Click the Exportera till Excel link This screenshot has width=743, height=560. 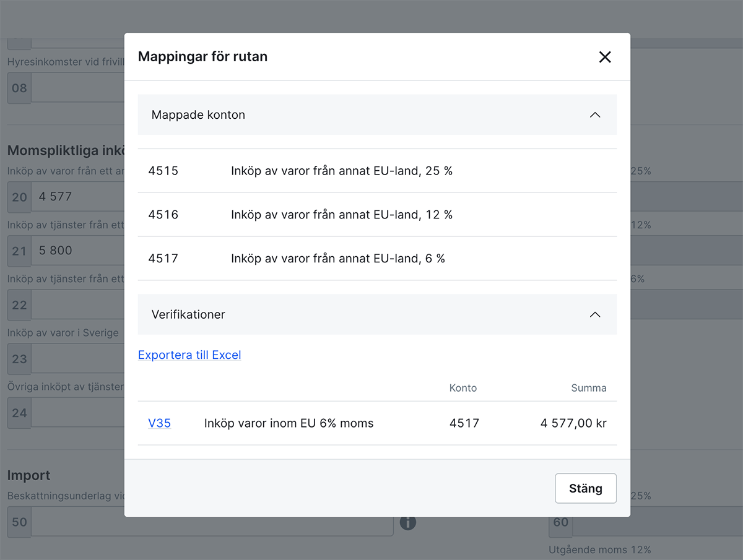[189, 355]
